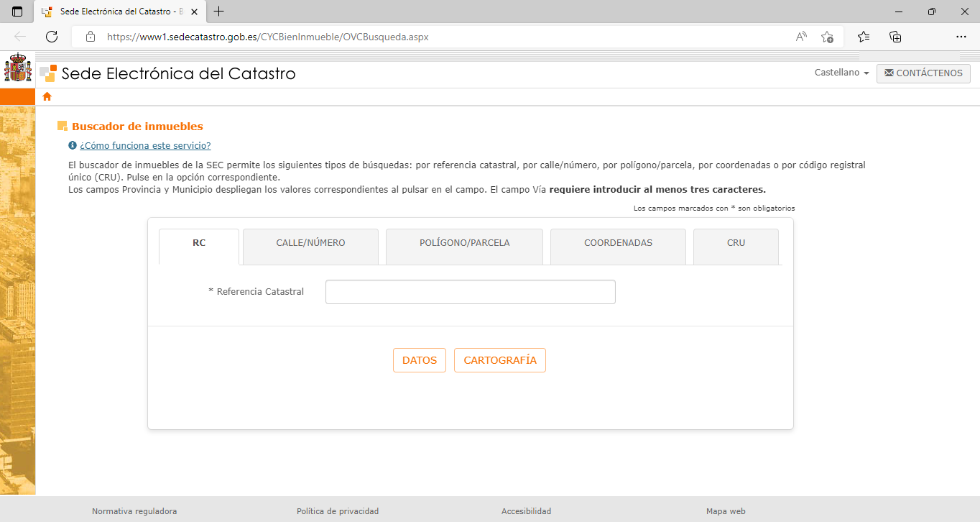Click the browser address bar URL
The image size is (980, 522).
(x=267, y=37)
